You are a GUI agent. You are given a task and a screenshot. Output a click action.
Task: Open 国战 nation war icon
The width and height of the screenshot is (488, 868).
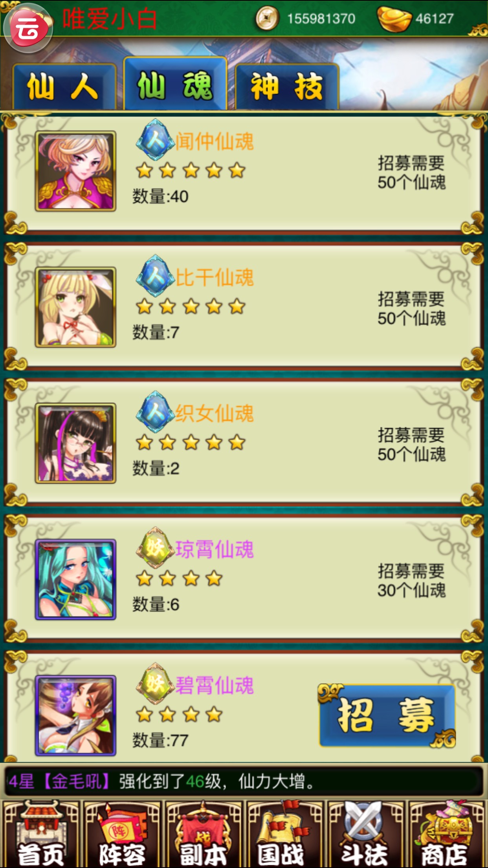coord(284,834)
